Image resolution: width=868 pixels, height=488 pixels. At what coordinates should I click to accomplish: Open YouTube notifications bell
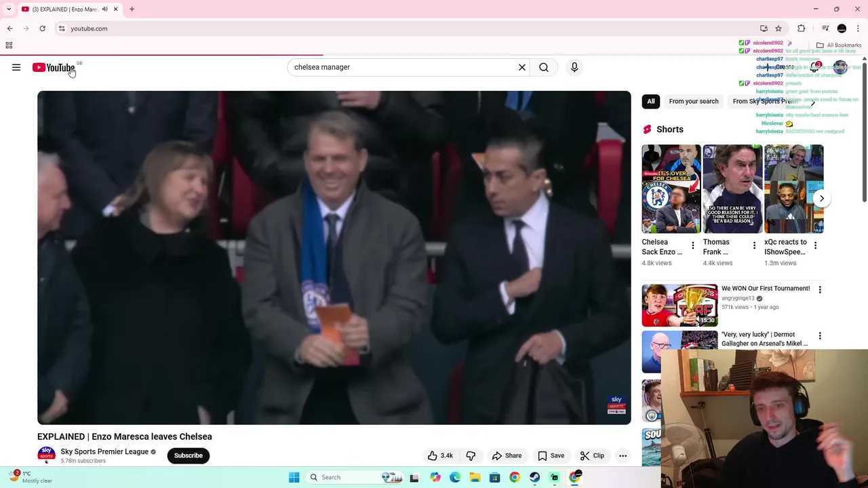816,67
